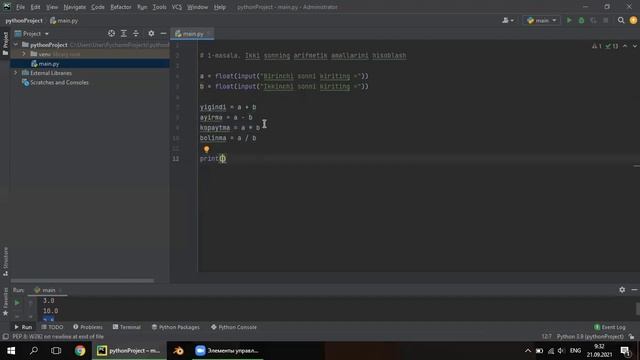Expand the venv folder
This screenshot has width=640, height=360.
pos(24,54)
